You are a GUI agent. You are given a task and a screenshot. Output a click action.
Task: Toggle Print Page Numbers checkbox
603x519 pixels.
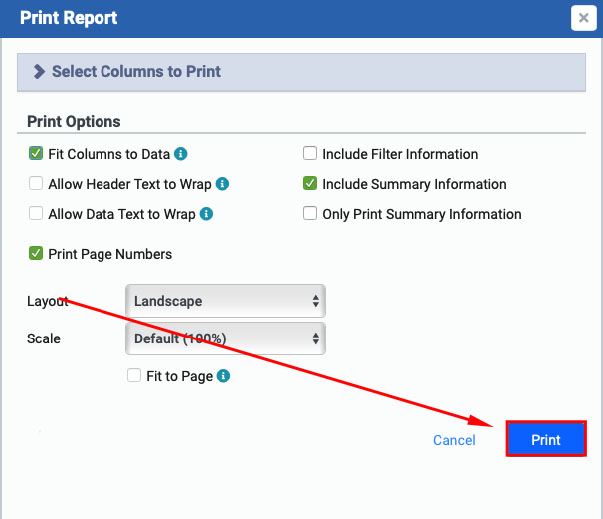click(x=36, y=253)
